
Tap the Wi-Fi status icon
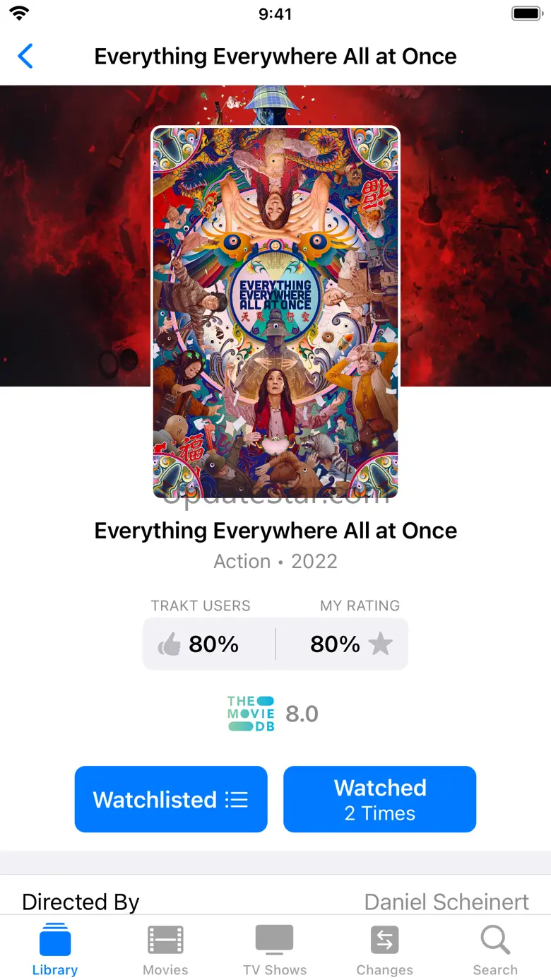point(20,13)
